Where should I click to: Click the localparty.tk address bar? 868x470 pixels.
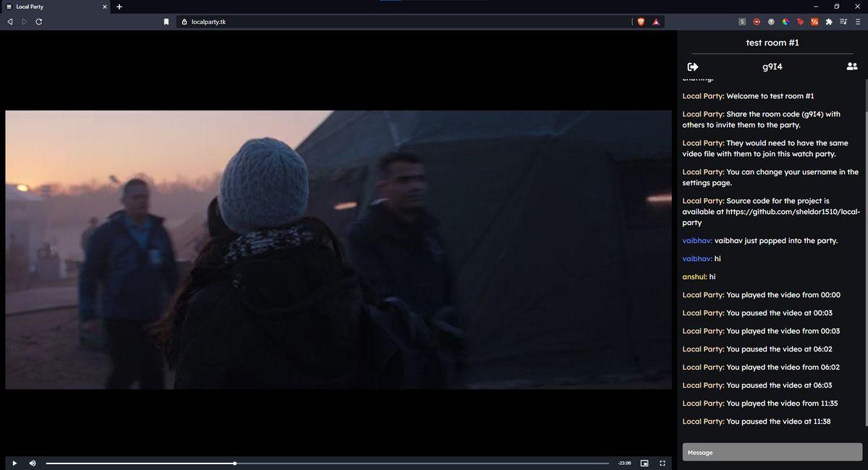[x=405, y=22]
